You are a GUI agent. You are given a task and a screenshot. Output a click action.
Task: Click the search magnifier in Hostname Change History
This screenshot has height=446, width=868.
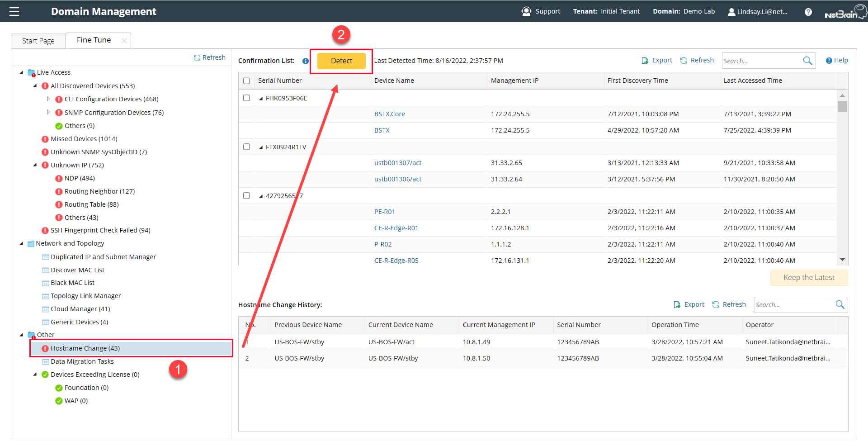[x=840, y=304]
